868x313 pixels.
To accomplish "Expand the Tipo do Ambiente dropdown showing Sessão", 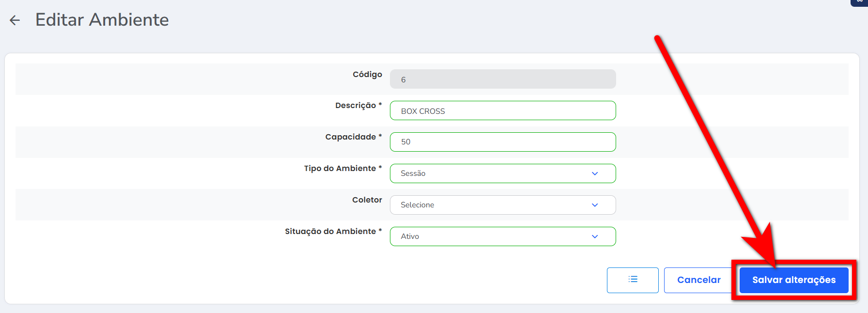I will [x=494, y=173].
